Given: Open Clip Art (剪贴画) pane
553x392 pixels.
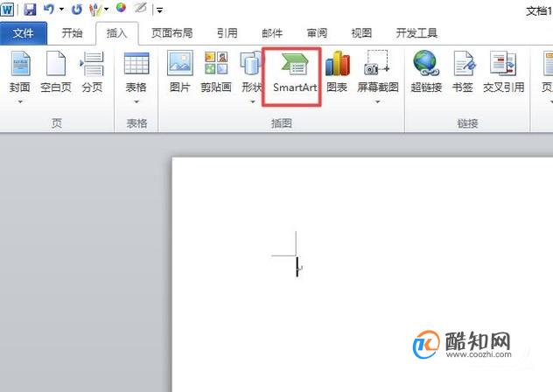Looking at the screenshot, I should tap(216, 72).
